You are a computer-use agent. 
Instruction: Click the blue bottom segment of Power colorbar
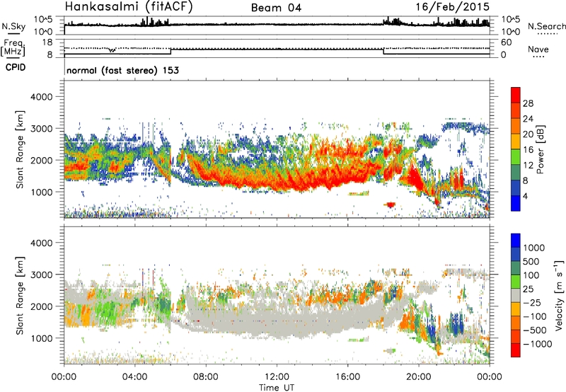516,203
